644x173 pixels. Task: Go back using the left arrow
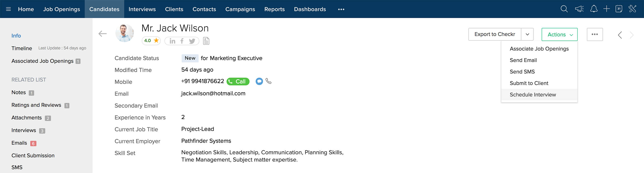103,34
